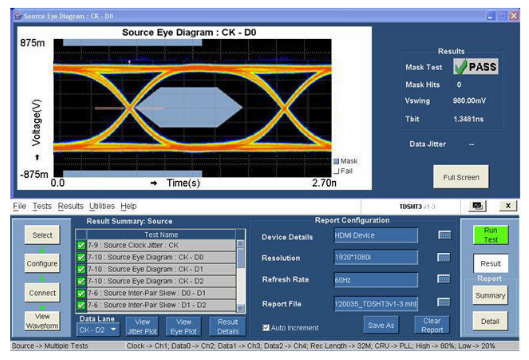Screen dimensions: 529x360
Task: Open the Help menu
Action: 129,206
